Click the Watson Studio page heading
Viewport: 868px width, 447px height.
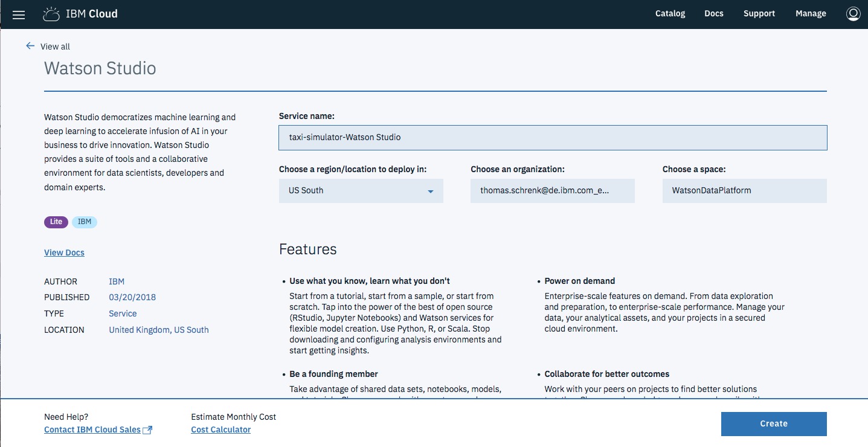(100, 68)
